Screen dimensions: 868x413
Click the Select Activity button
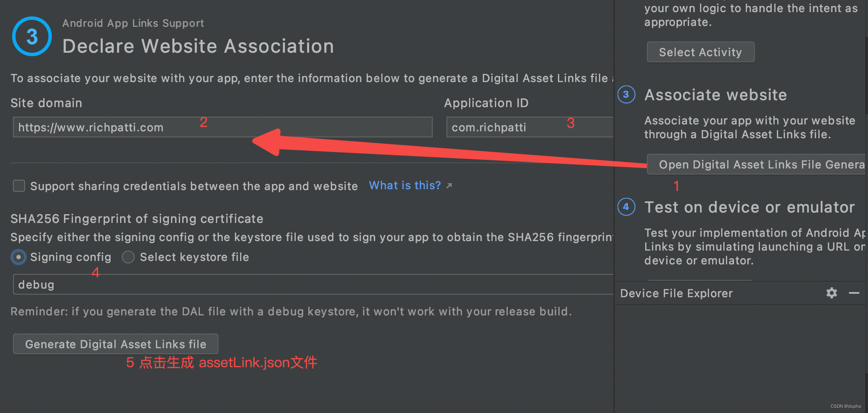click(700, 52)
